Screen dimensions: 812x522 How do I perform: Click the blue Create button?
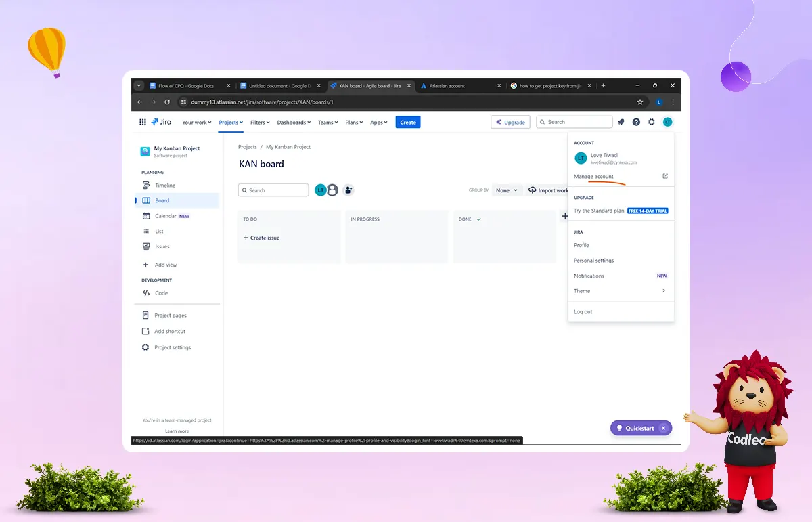pos(408,123)
